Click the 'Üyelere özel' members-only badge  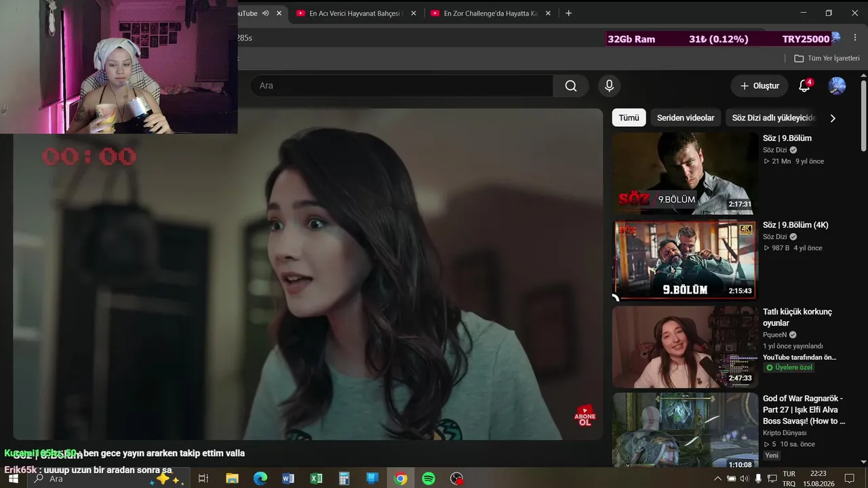point(789,367)
